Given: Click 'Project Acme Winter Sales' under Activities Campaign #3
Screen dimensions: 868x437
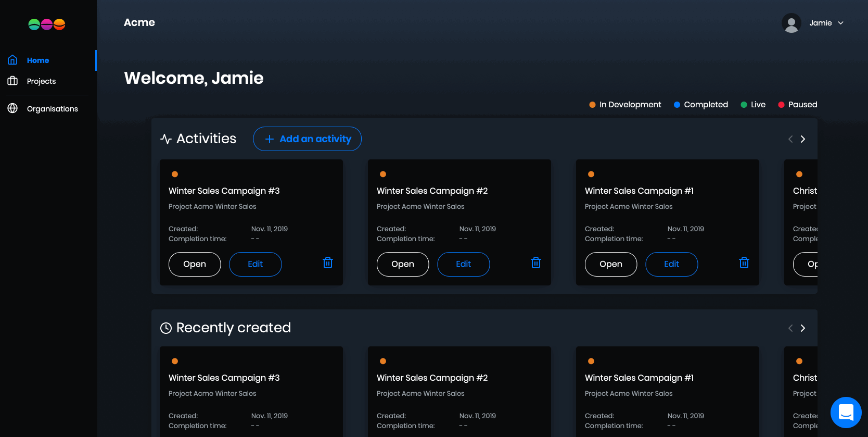Looking at the screenshot, I should pos(212,206).
